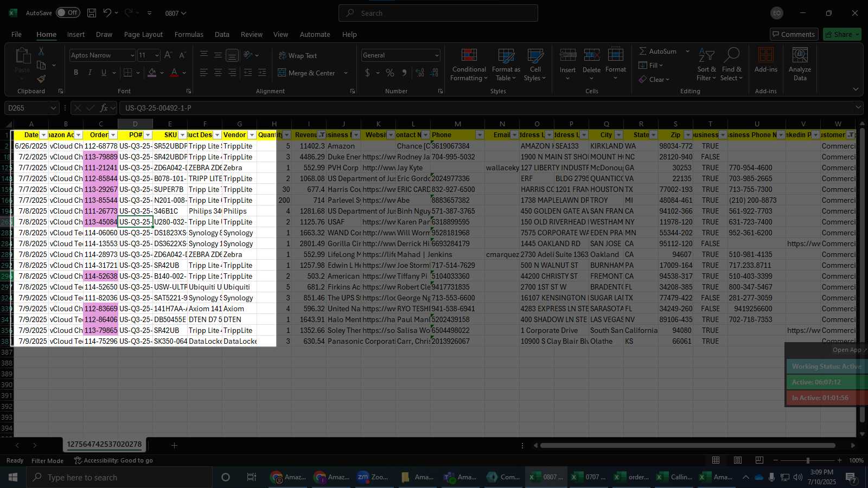Switch to the Data tab
868x488 pixels.
click(x=222, y=34)
